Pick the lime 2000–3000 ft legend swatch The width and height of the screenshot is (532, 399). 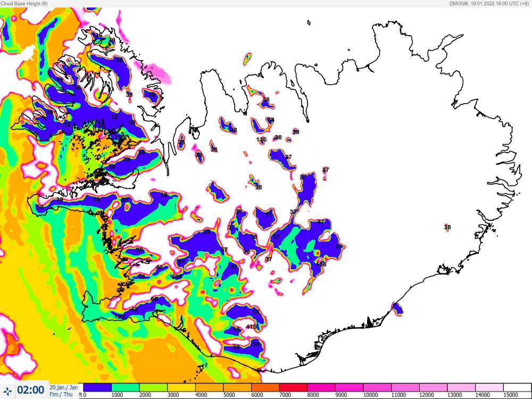coord(153,387)
